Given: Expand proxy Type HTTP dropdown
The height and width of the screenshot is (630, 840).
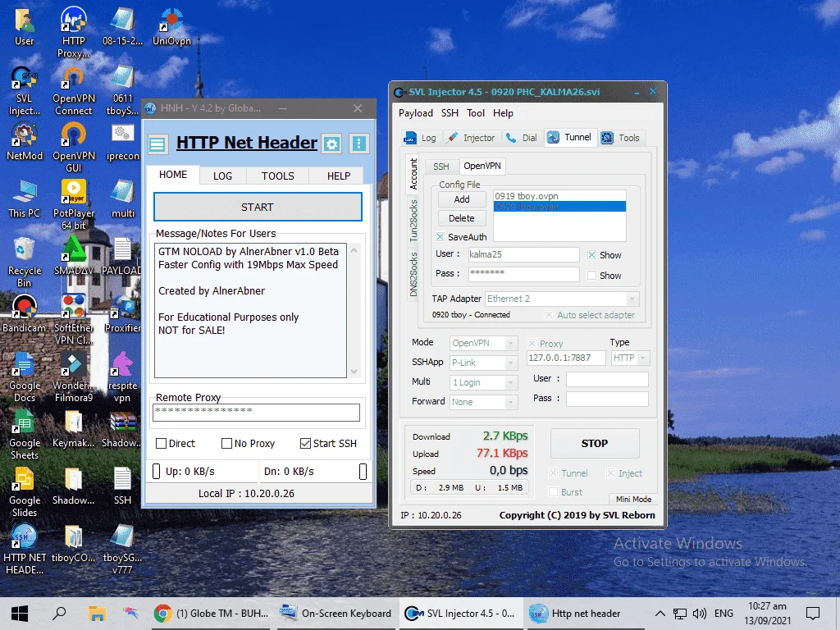Looking at the screenshot, I should coord(643,358).
